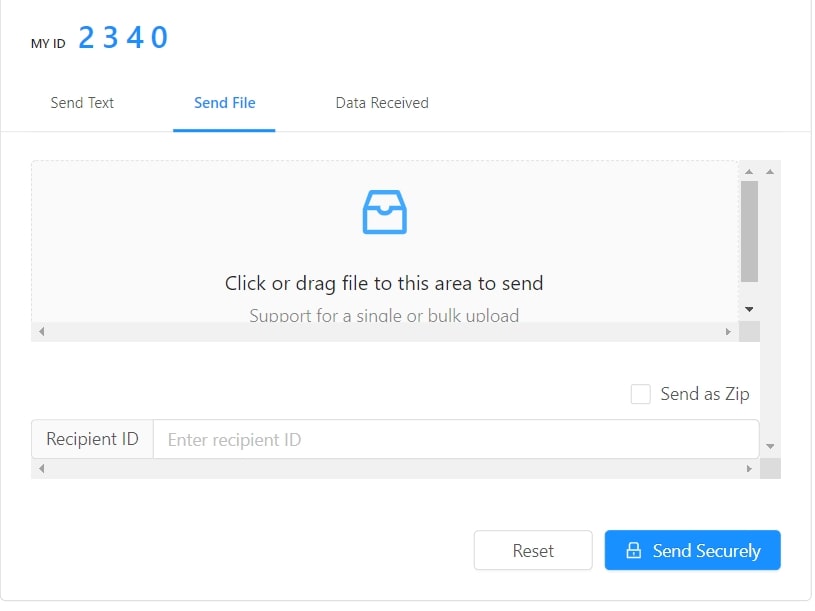The height and width of the screenshot is (611, 815).
Task: Click the right arrow of the scrollbar below Recipient ID
Action: (x=749, y=468)
